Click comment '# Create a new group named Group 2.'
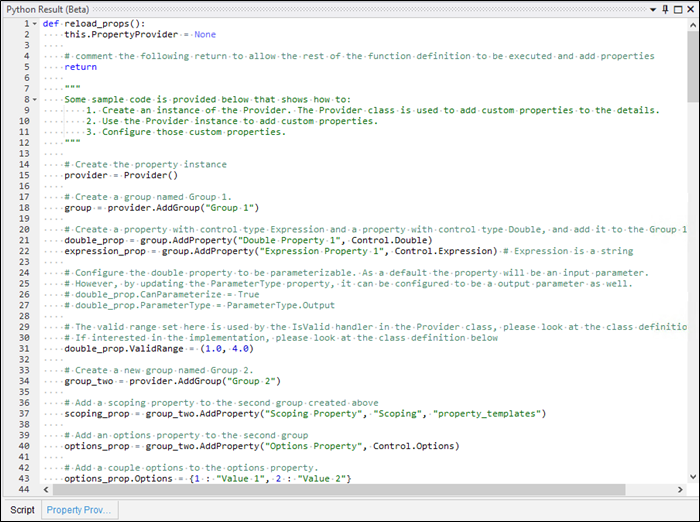The height and width of the screenshot is (522, 700). [158, 370]
